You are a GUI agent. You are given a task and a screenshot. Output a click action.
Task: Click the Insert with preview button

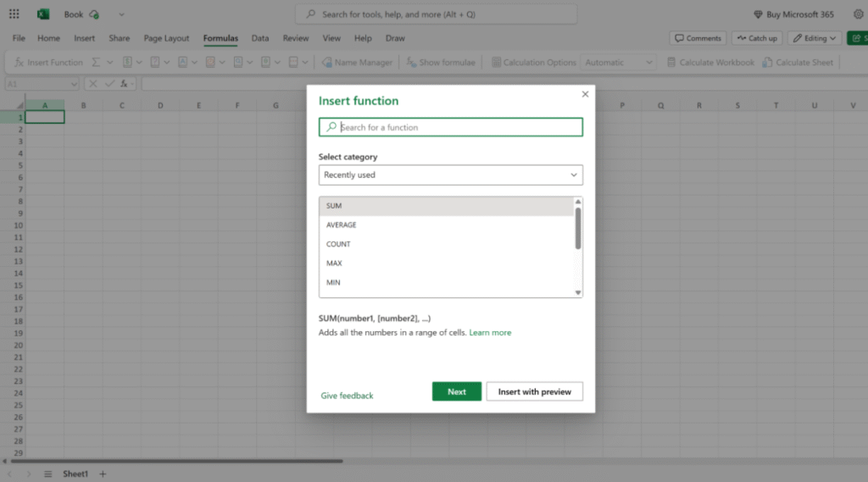tap(534, 391)
